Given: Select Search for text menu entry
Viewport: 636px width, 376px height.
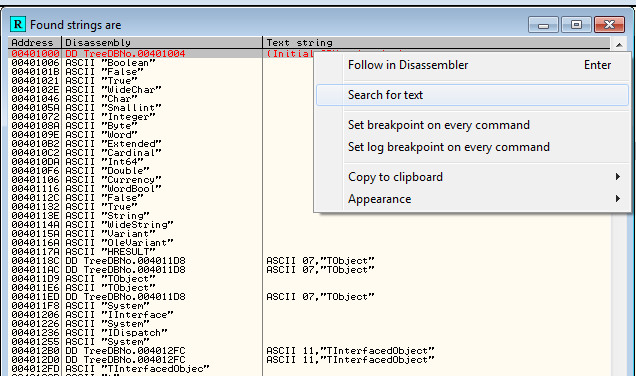Looking at the screenshot, I should (472, 95).
